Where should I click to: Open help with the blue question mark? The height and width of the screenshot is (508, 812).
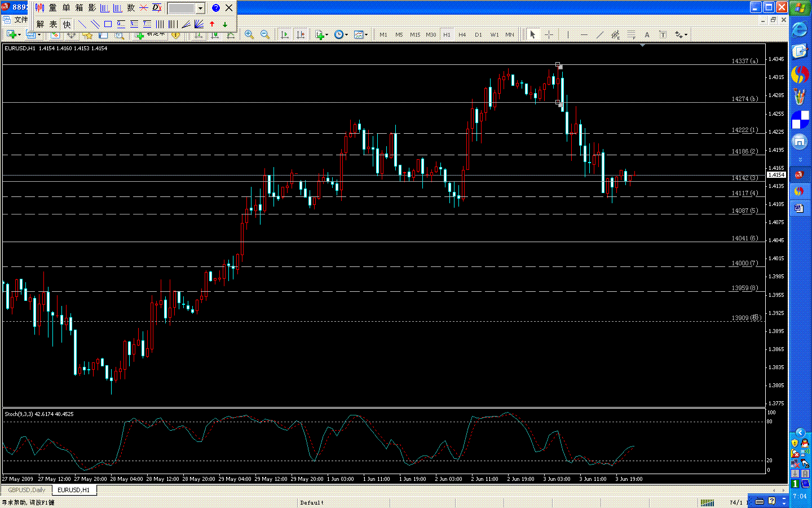(216, 8)
